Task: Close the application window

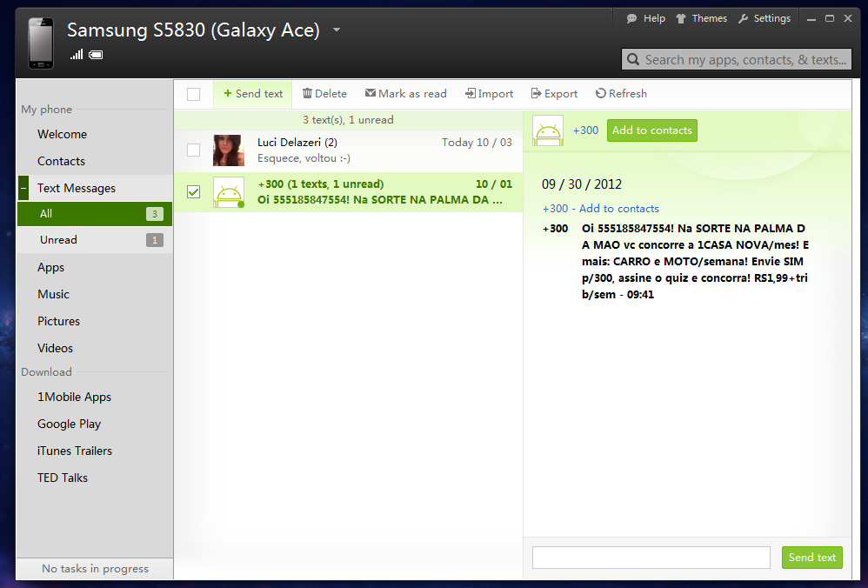Action: coord(847,18)
